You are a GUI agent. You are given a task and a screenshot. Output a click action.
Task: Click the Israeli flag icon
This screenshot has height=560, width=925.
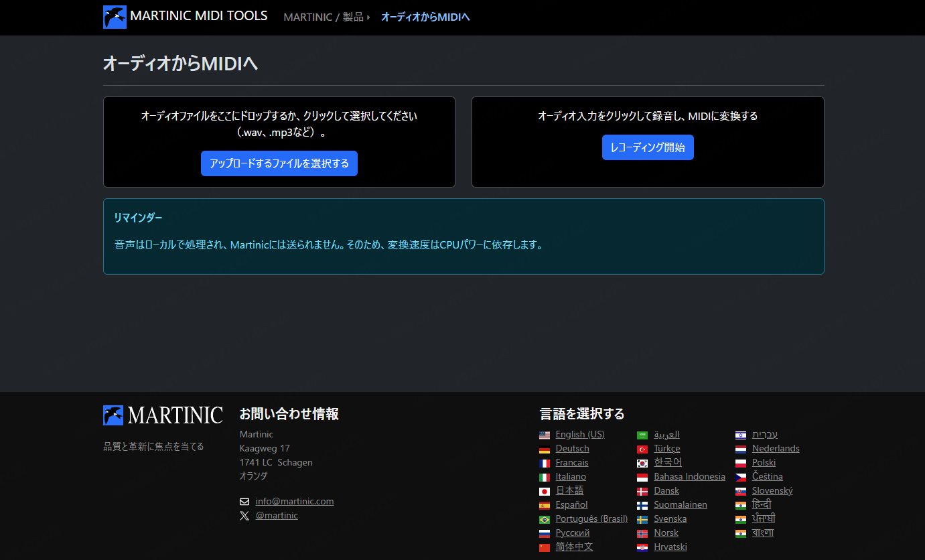point(740,435)
